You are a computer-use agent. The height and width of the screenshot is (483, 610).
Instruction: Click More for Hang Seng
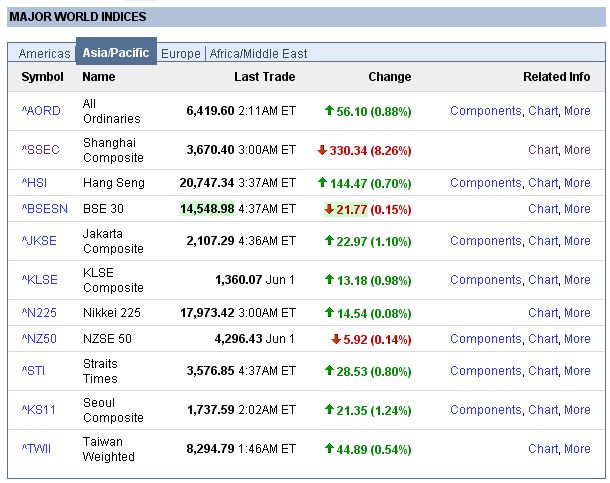click(577, 183)
